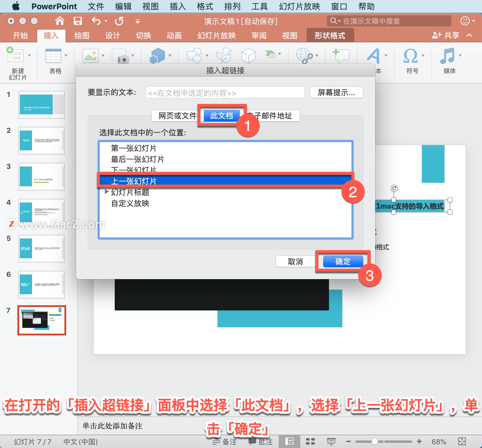Click the Undo arrow icon
This screenshot has width=482, height=448.
96,21
